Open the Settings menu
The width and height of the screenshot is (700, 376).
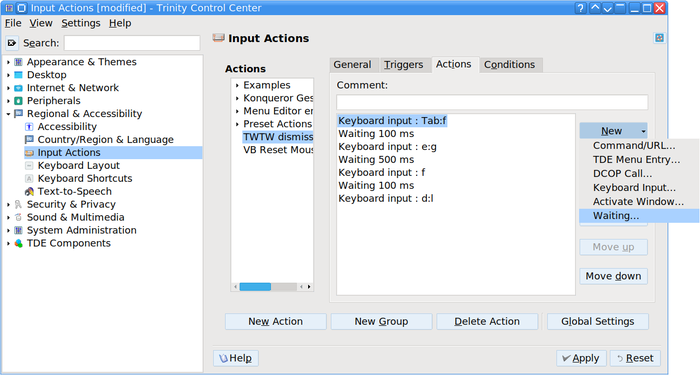point(81,23)
